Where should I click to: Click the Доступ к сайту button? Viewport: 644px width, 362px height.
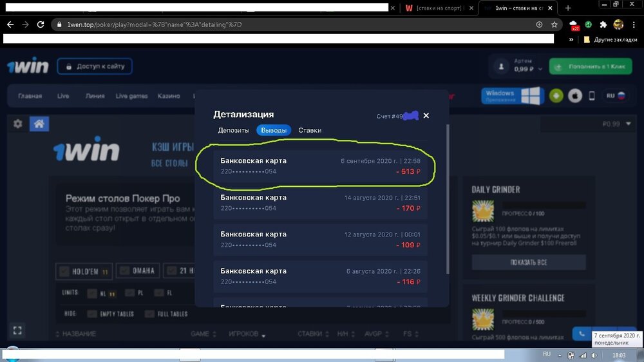point(95,66)
